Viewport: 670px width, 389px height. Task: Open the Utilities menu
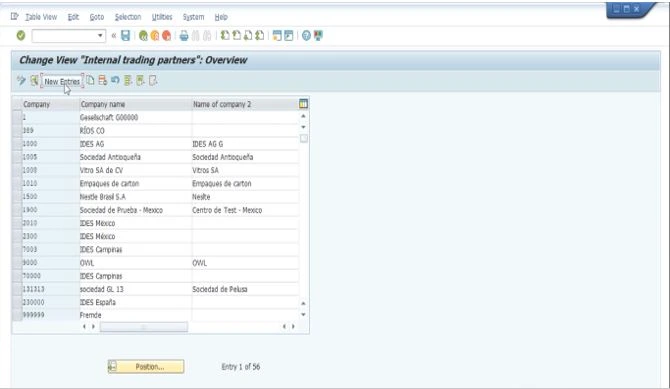tap(162, 17)
